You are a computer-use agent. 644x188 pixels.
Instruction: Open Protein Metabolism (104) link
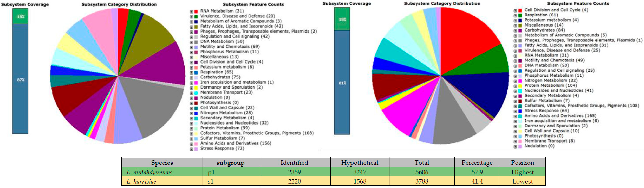551,86
